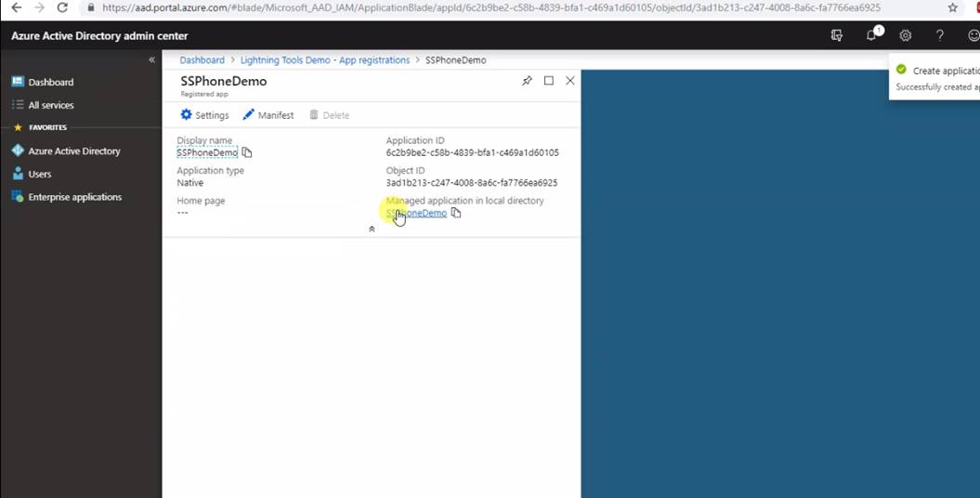
Task: Click the feedback smiley icon
Action: coord(973,35)
